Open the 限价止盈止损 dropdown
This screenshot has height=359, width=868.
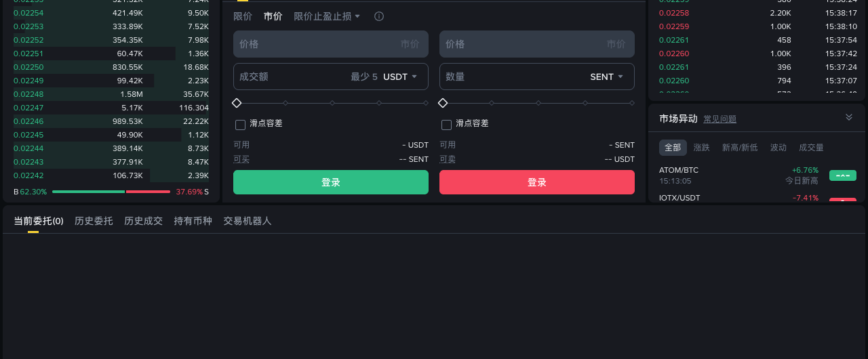[327, 16]
